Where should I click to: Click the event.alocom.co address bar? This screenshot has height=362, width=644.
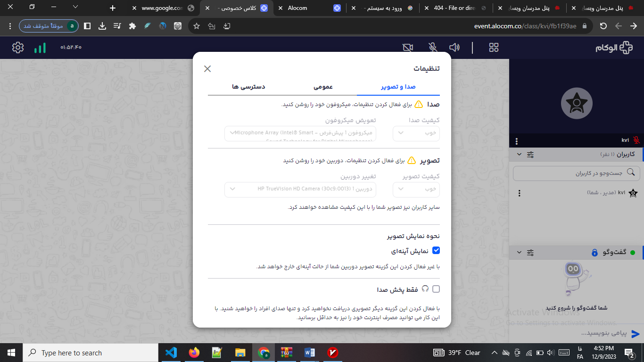(525, 26)
